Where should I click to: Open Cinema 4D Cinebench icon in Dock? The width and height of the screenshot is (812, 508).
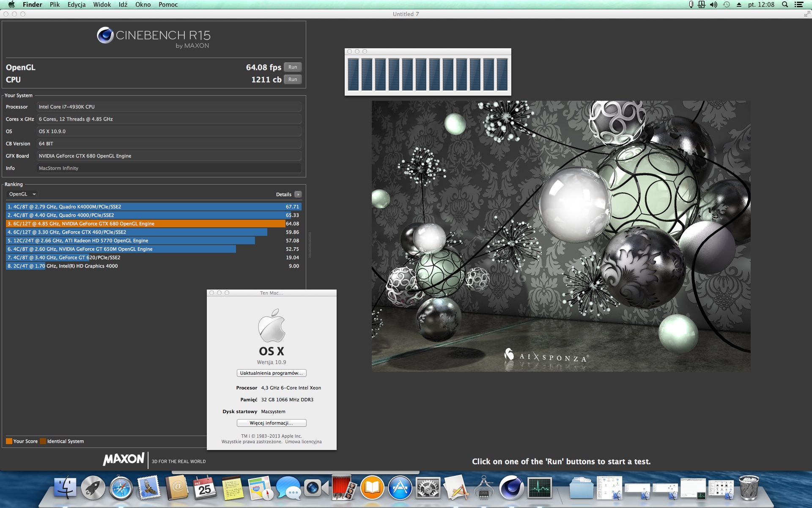click(x=512, y=488)
